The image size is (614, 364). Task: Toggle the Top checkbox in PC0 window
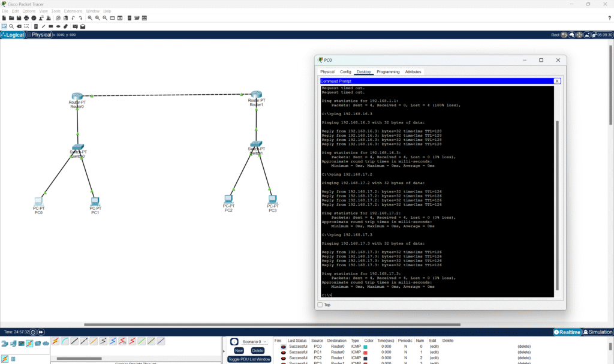(x=320, y=305)
